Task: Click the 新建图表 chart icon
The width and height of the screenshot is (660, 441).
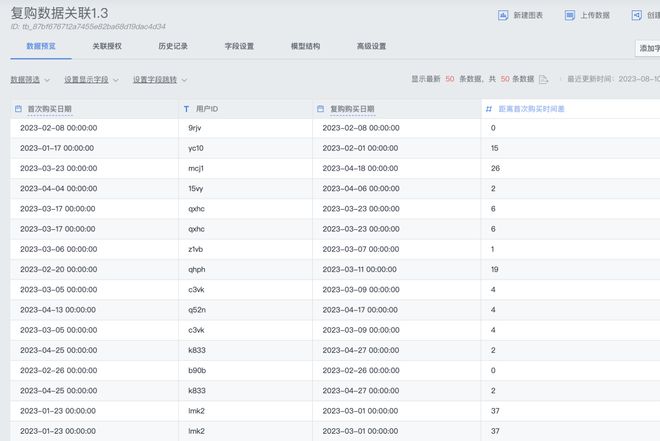Action: [x=503, y=16]
